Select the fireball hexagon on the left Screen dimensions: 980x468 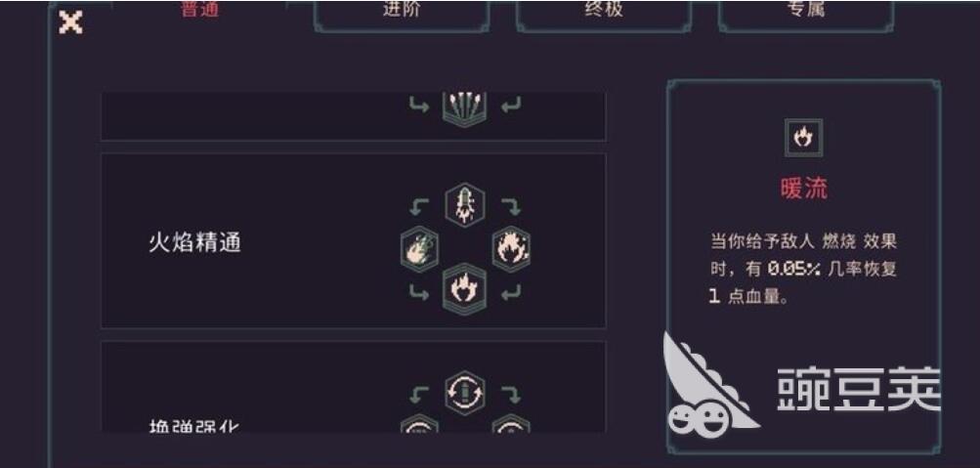click(x=419, y=249)
